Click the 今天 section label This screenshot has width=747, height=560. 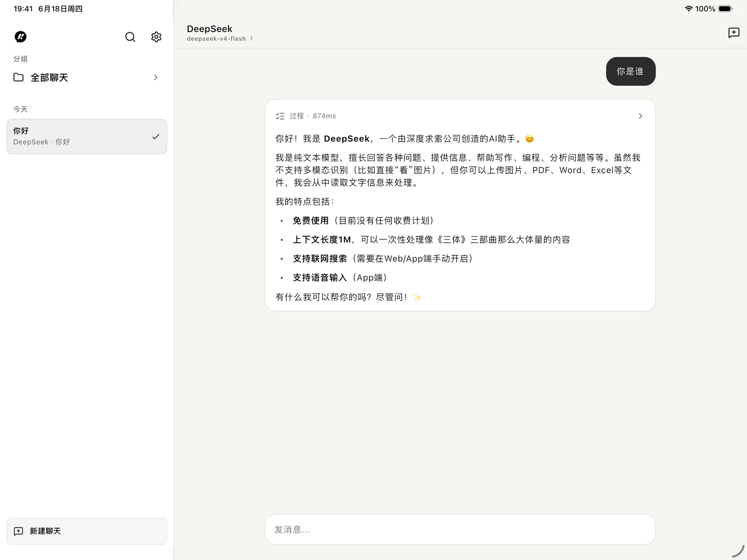21,109
